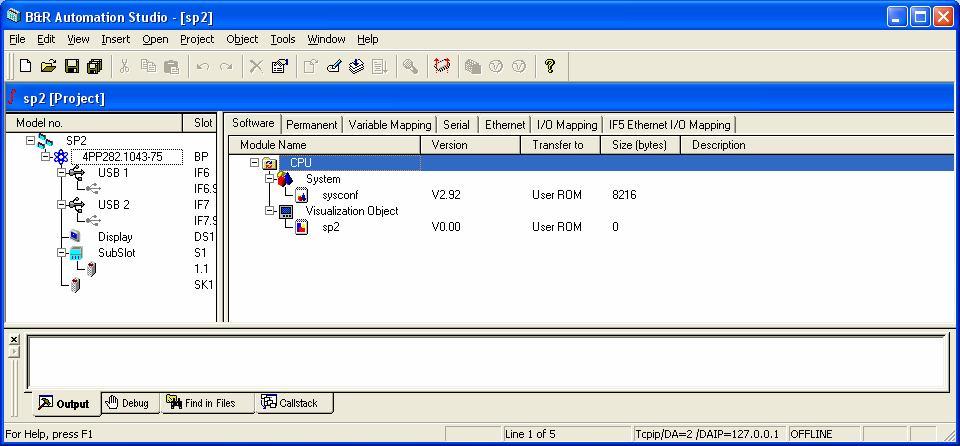960x446 pixels.
Task: Open Properties via the toolbar icon
Action: point(280,66)
